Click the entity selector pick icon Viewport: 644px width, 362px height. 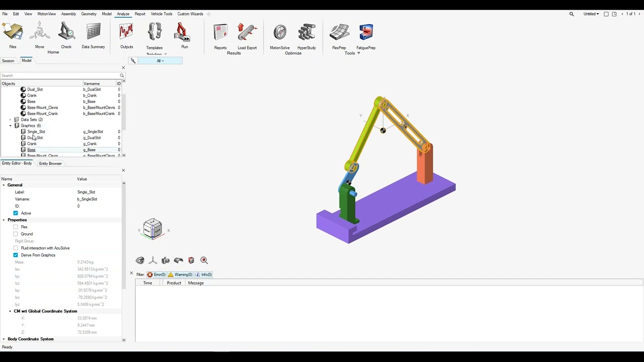[133, 61]
